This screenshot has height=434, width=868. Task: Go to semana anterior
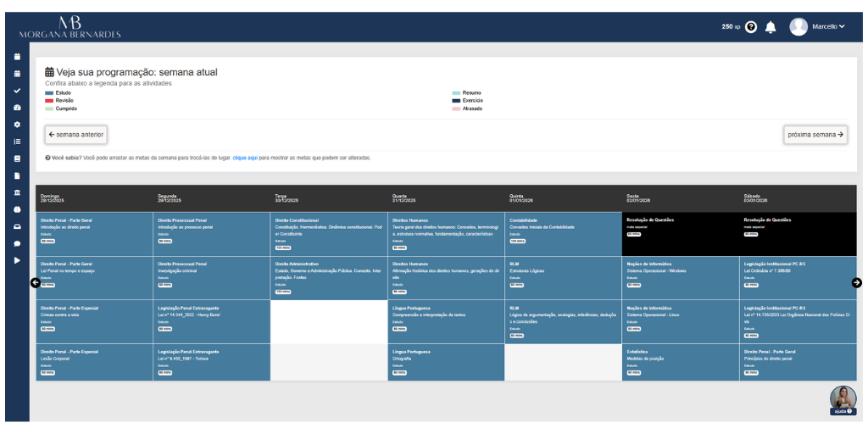75,135
